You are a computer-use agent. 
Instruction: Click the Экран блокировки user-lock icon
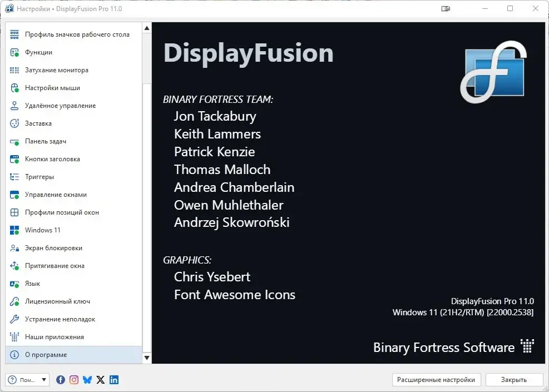[x=14, y=248]
